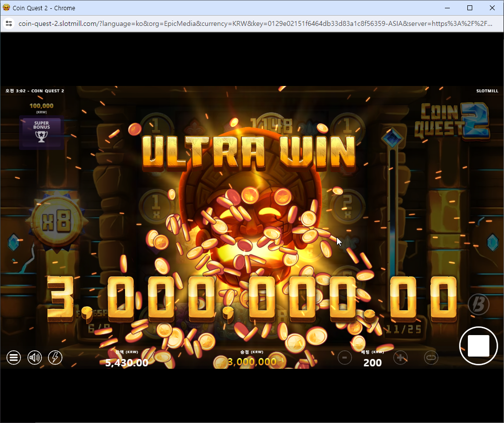Click the Slotmill brand label
Image resolution: width=504 pixels, height=423 pixels.
click(487, 91)
